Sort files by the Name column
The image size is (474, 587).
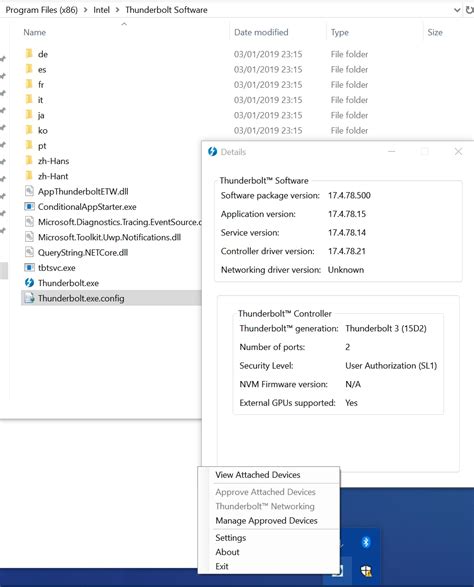click(34, 32)
